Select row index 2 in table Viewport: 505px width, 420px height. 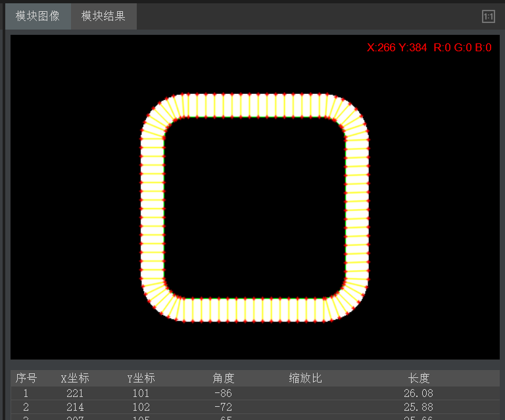26,407
